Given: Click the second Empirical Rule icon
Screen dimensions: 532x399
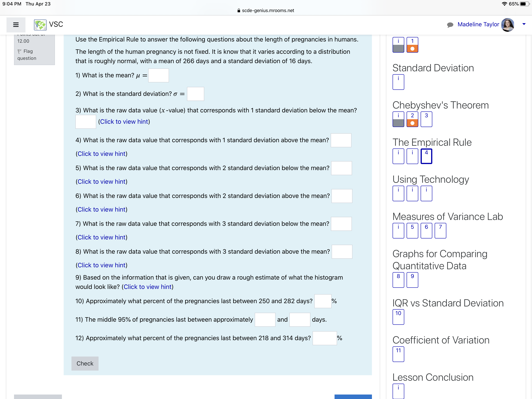Looking at the screenshot, I should pyautogui.click(x=412, y=155).
